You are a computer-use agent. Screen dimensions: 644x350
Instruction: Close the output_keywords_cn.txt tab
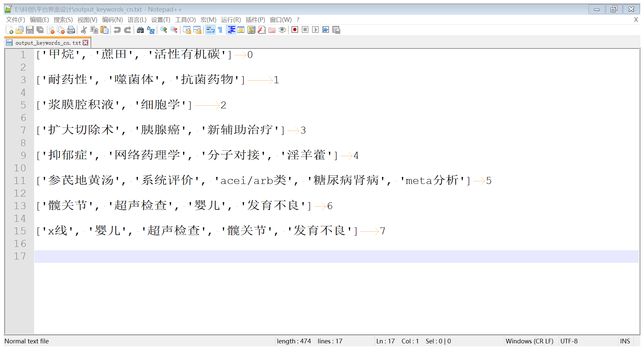tap(86, 43)
